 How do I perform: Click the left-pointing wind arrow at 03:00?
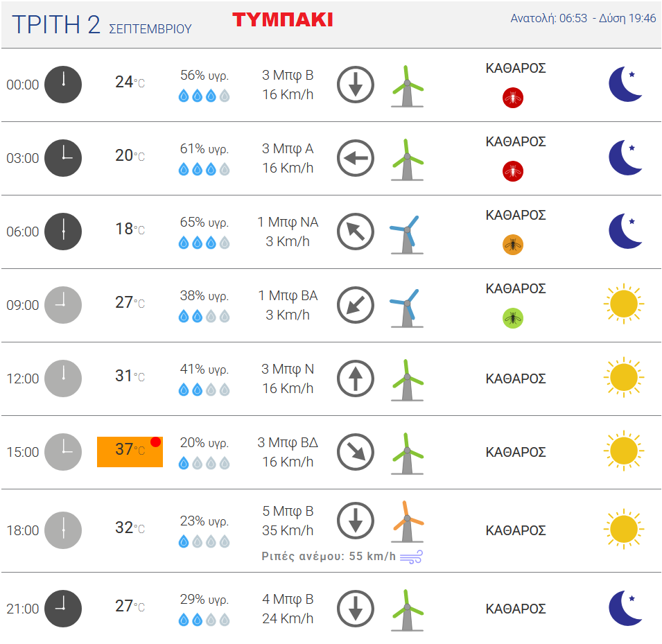click(x=356, y=158)
